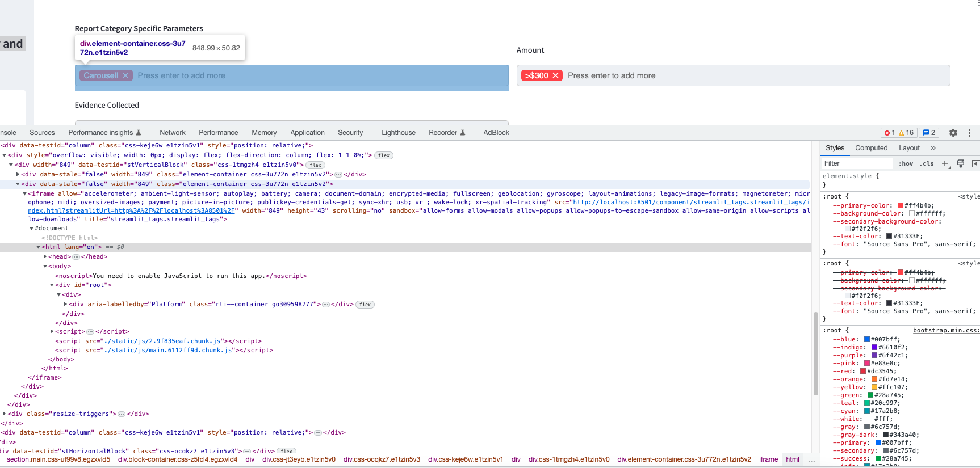The width and height of the screenshot is (980, 468).
Task: Show more Styles pane tabs chevron
Action: [x=933, y=148]
